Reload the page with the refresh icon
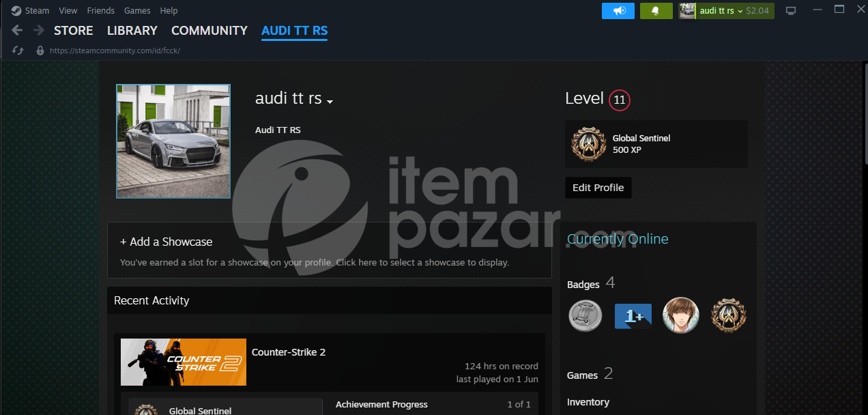Screen dimensions: 868x415 [x=18, y=51]
